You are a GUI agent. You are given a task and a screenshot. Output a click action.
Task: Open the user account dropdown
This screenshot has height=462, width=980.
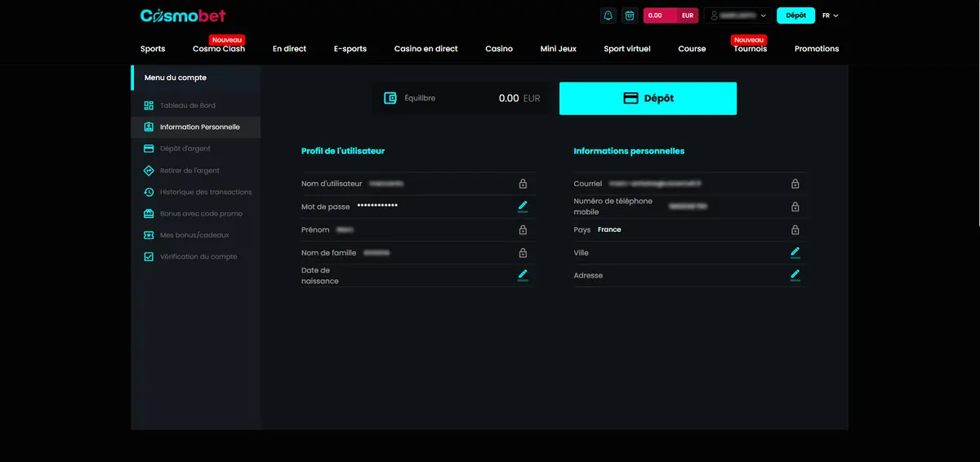[x=738, y=16]
